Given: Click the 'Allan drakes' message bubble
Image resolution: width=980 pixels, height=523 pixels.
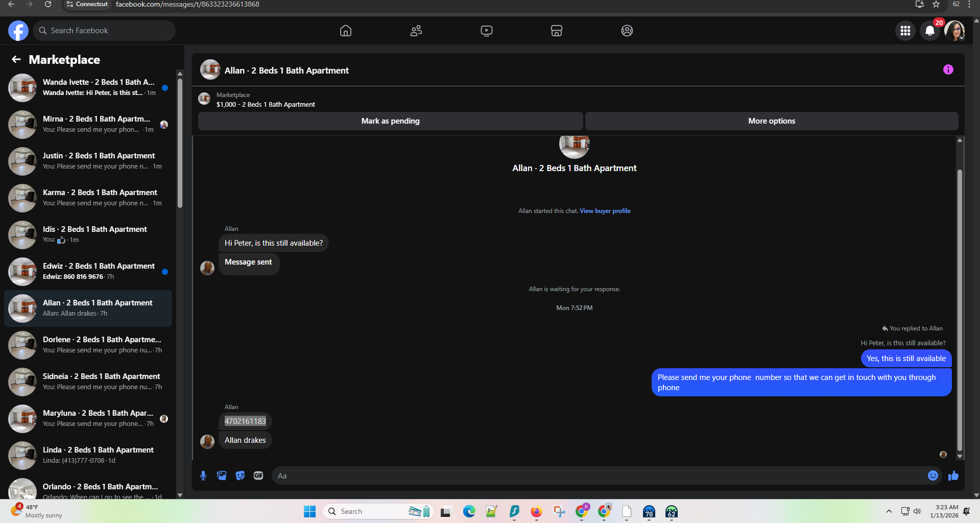Looking at the screenshot, I should (x=245, y=440).
